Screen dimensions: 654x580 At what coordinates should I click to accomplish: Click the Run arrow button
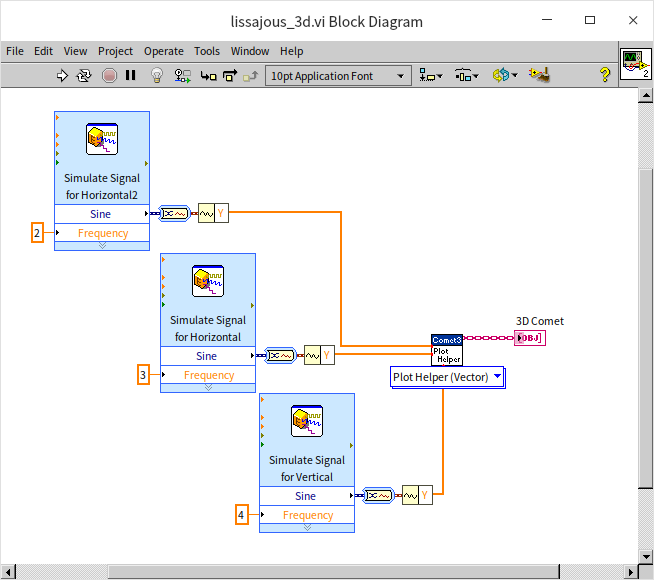point(62,75)
